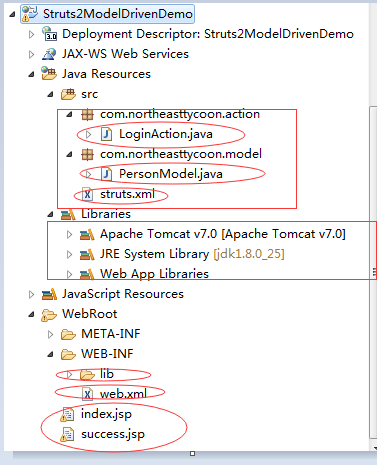Expand Apache Tomcat v7.0 library

tap(69, 234)
